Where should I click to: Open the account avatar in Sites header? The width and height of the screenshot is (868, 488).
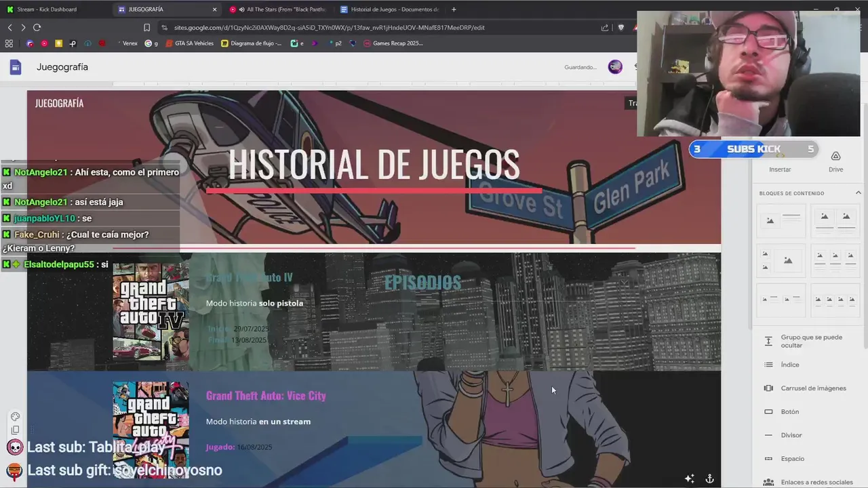pyautogui.click(x=615, y=67)
